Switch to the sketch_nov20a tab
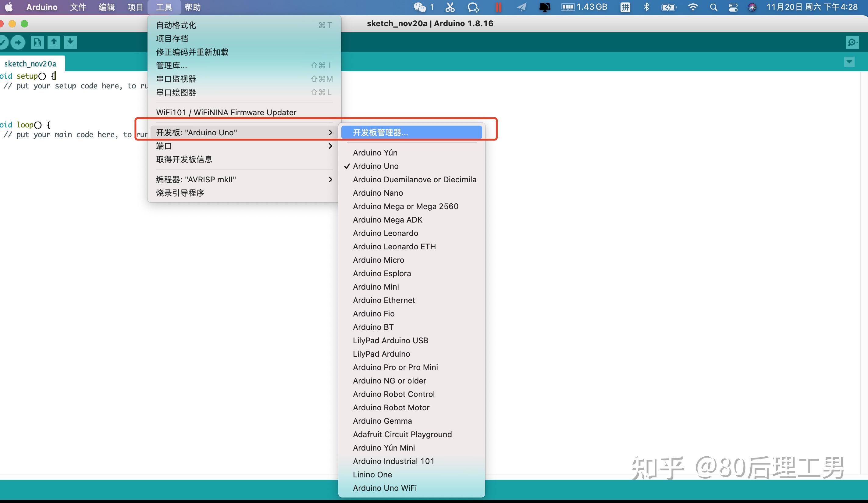The width and height of the screenshot is (868, 503). point(30,64)
